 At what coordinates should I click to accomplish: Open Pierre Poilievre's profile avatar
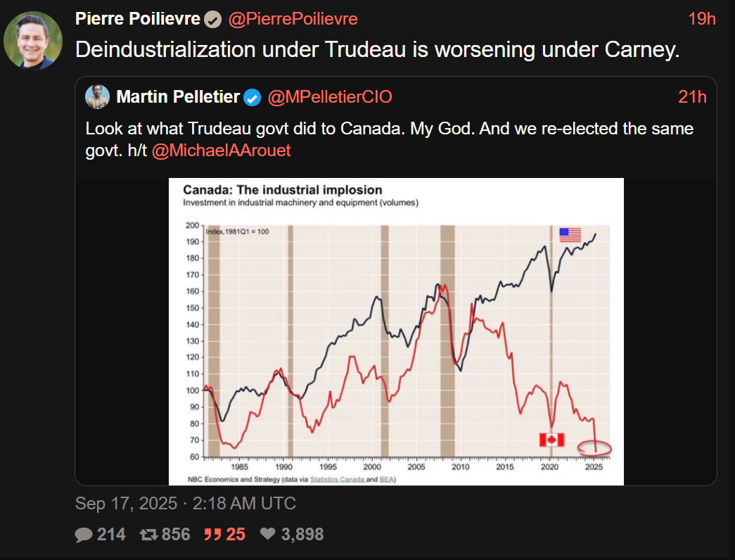(33, 39)
